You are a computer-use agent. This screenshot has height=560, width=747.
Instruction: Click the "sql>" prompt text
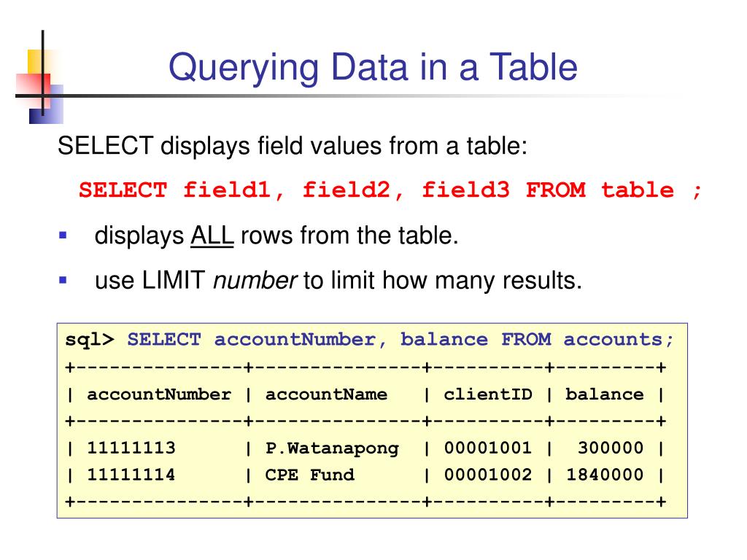[x=90, y=340]
